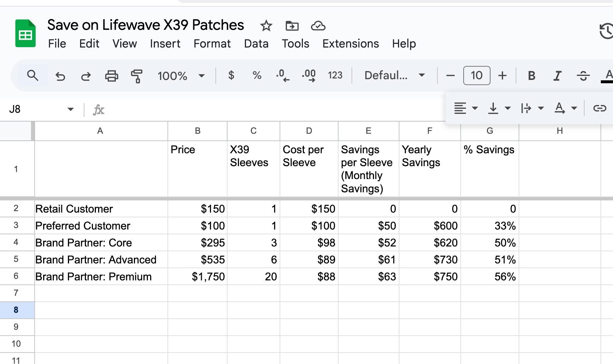The height and width of the screenshot is (364, 613).
Task: Star the Lifewave X39 document
Action: [x=266, y=26]
